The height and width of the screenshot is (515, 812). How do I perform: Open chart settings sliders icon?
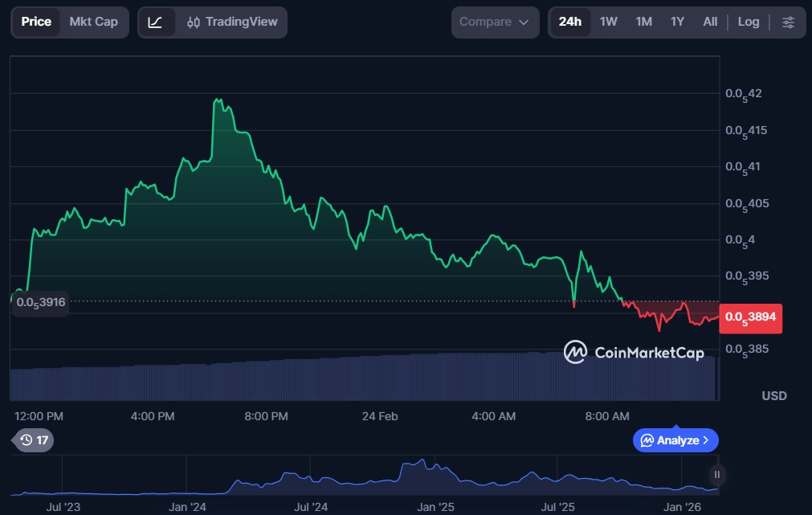point(789,22)
